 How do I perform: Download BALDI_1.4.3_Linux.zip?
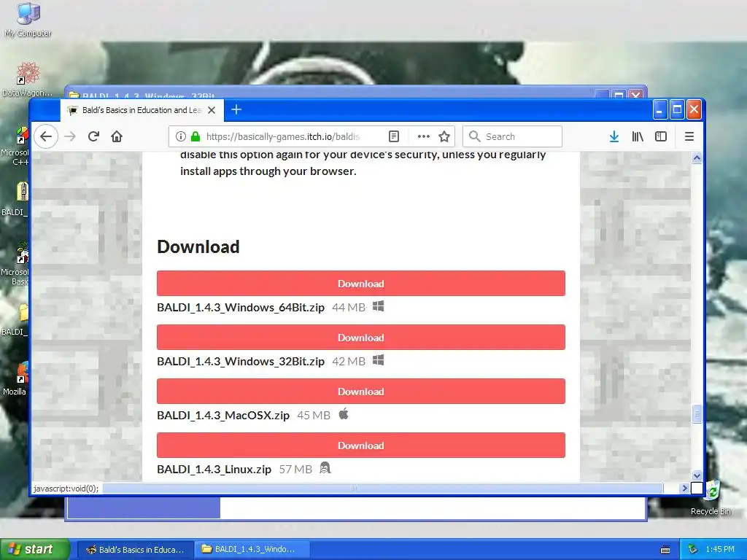361,446
